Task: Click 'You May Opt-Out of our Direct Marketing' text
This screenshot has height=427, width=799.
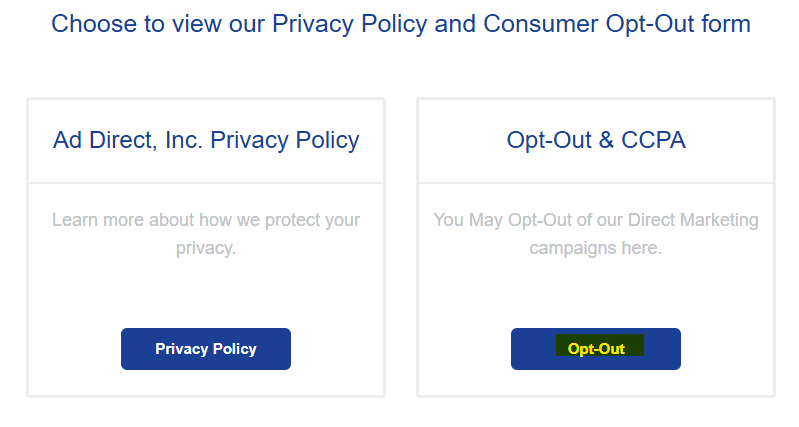Action: click(x=596, y=219)
